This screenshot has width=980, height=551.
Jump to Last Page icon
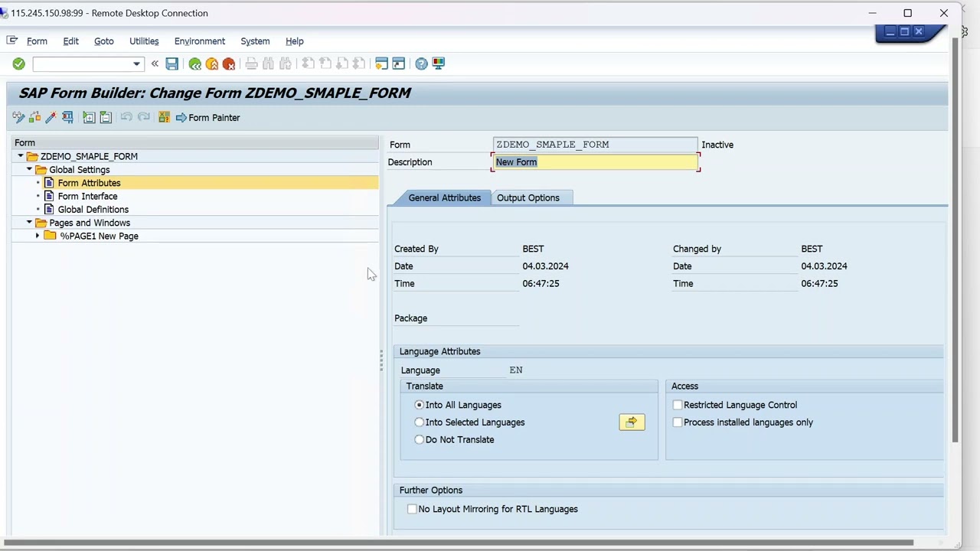359,64
